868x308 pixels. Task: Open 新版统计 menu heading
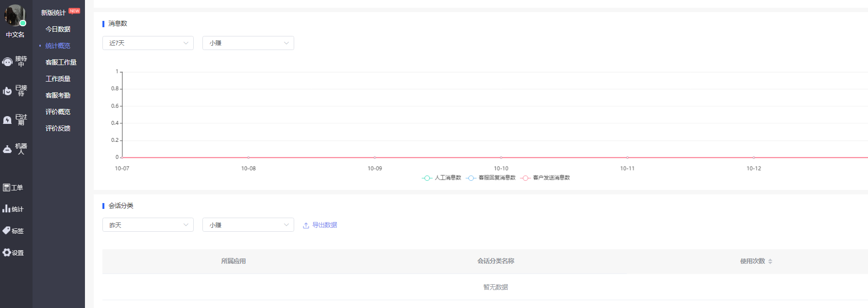point(53,13)
